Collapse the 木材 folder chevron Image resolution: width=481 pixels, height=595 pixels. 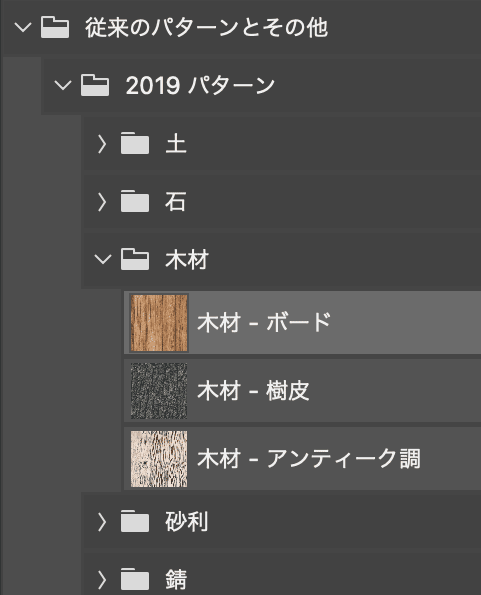[x=102, y=259]
